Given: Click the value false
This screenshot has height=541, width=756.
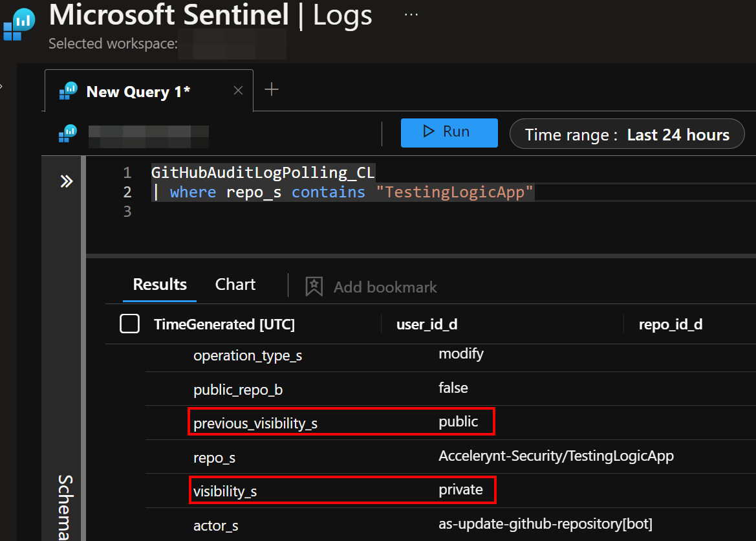Looking at the screenshot, I should (x=453, y=388).
